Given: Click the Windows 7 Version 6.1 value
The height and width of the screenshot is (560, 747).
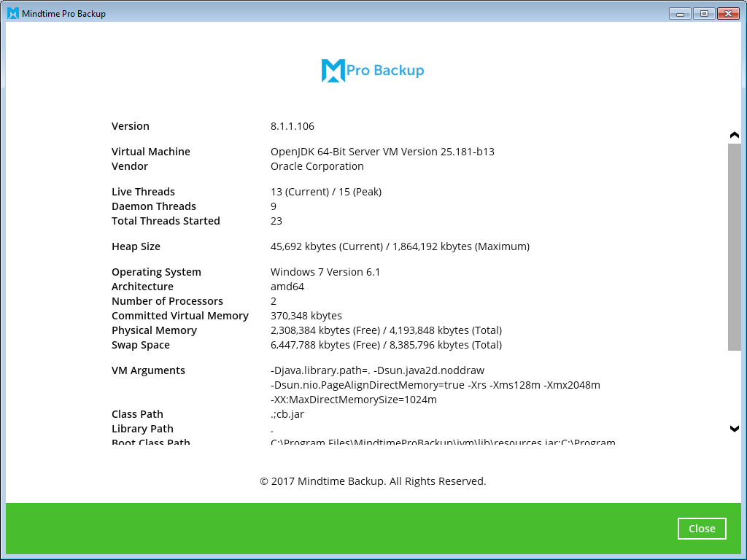Looking at the screenshot, I should pyautogui.click(x=325, y=272).
